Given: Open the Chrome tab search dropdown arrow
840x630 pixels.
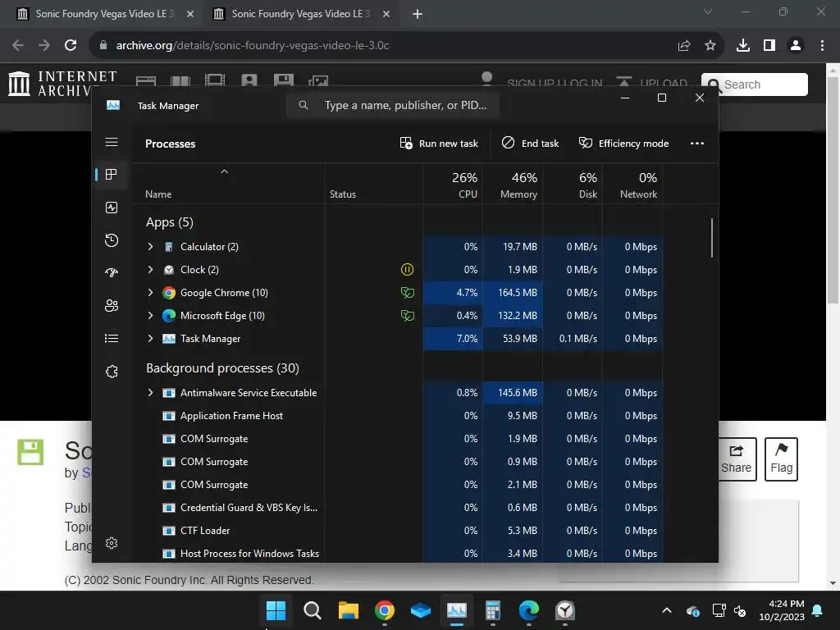Looking at the screenshot, I should 708,11.
